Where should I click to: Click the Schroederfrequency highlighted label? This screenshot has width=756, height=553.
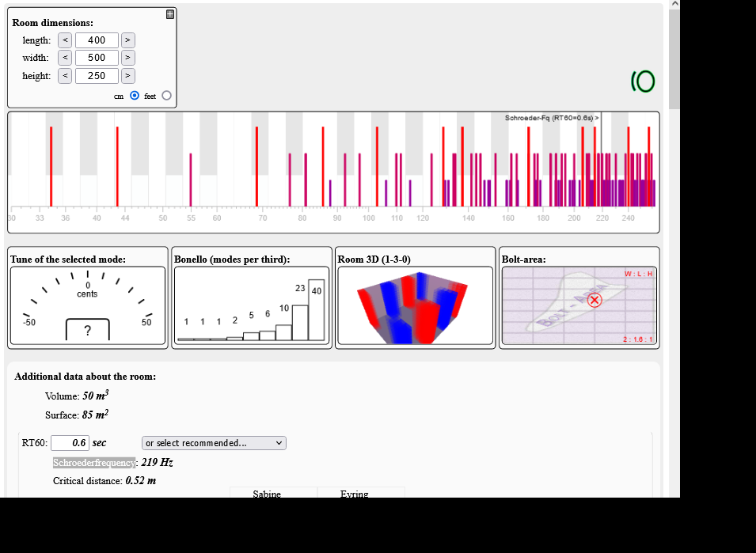(94, 463)
